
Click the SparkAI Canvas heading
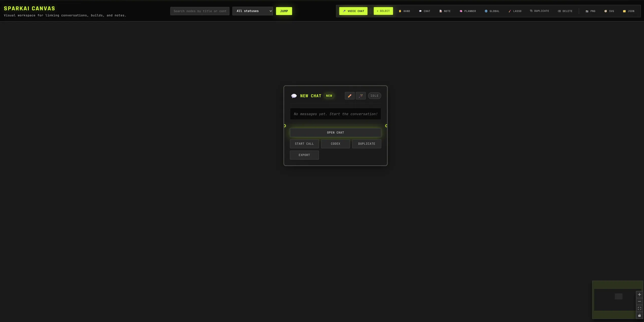pos(29,8)
